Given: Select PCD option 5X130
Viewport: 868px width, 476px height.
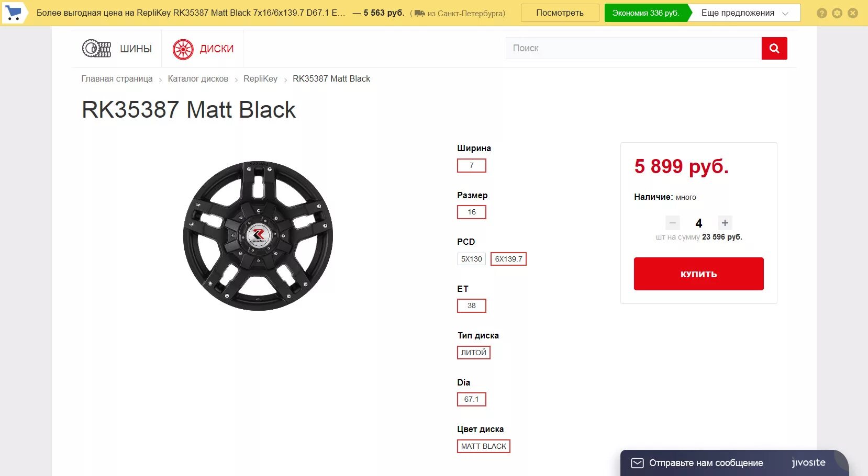Looking at the screenshot, I should 472,259.
